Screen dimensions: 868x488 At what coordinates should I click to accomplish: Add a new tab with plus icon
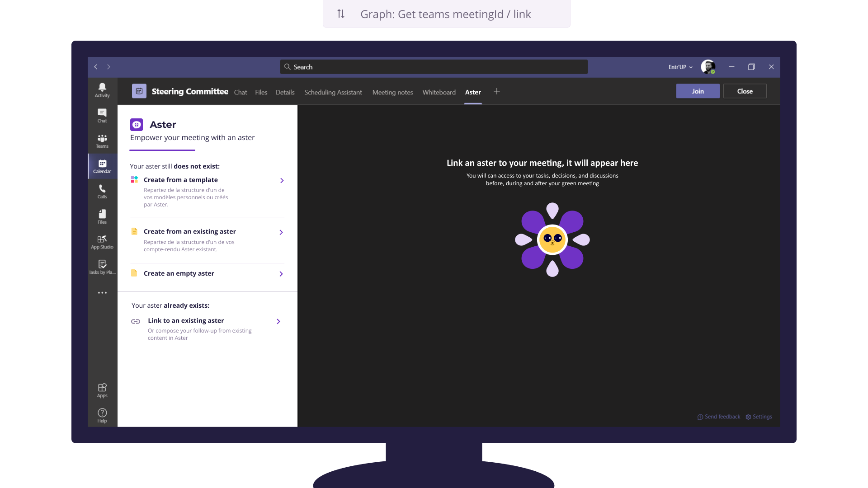[496, 92]
